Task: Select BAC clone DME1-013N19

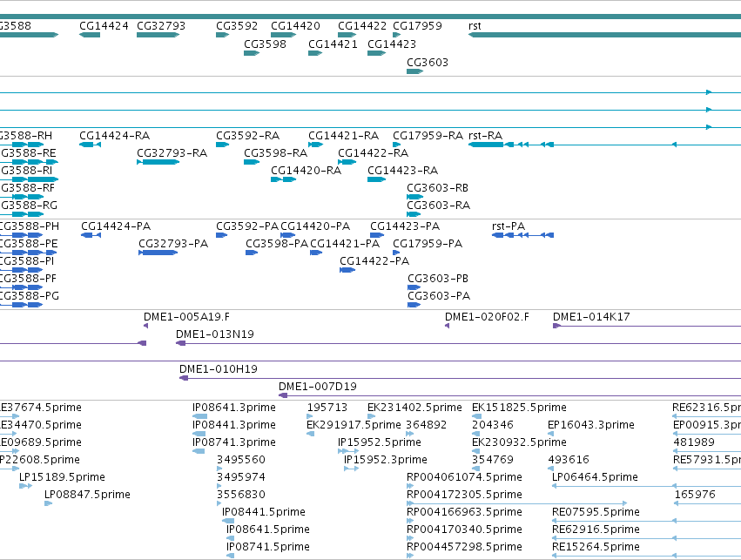Action: (x=215, y=334)
